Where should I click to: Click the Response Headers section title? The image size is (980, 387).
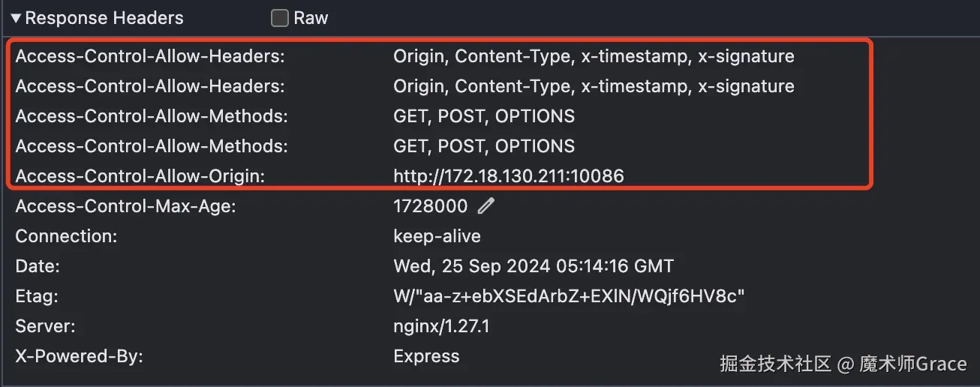click(104, 18)
